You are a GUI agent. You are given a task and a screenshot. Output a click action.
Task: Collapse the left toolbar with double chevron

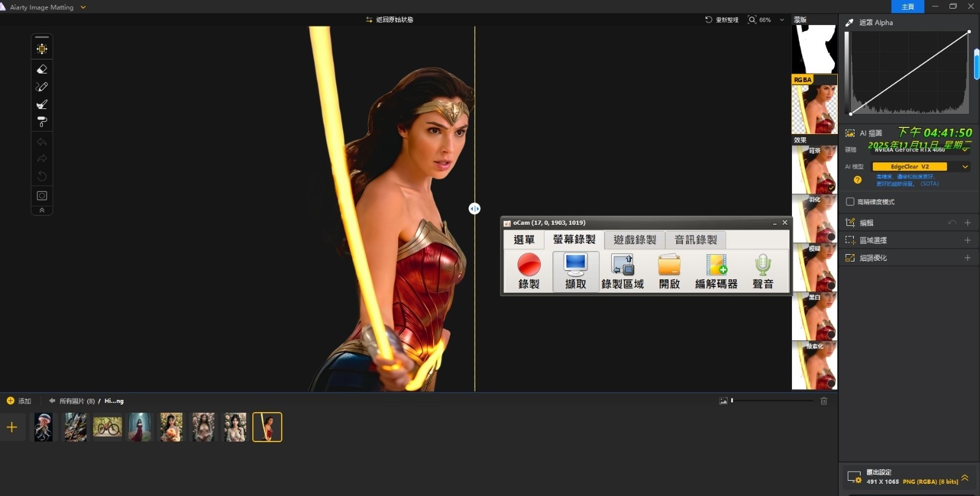(x=42, y=210)
